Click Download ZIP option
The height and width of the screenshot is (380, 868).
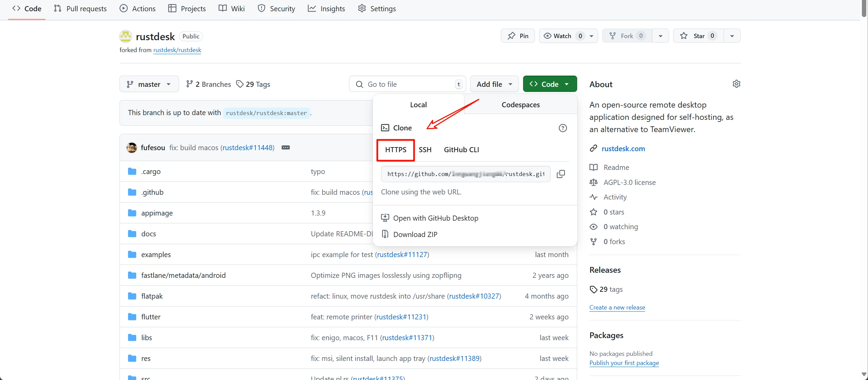[x=415, y=234]
